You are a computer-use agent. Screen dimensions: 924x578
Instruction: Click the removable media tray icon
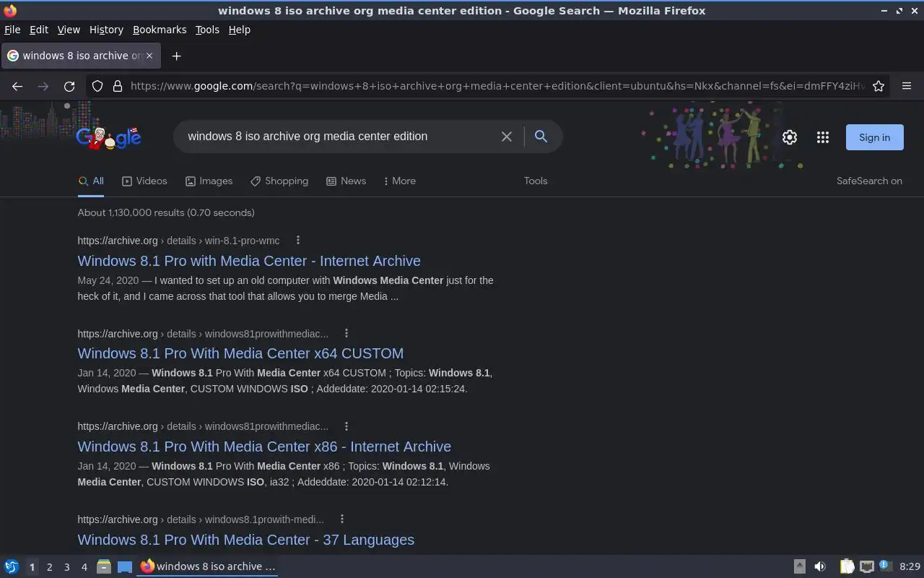[800, 566]
